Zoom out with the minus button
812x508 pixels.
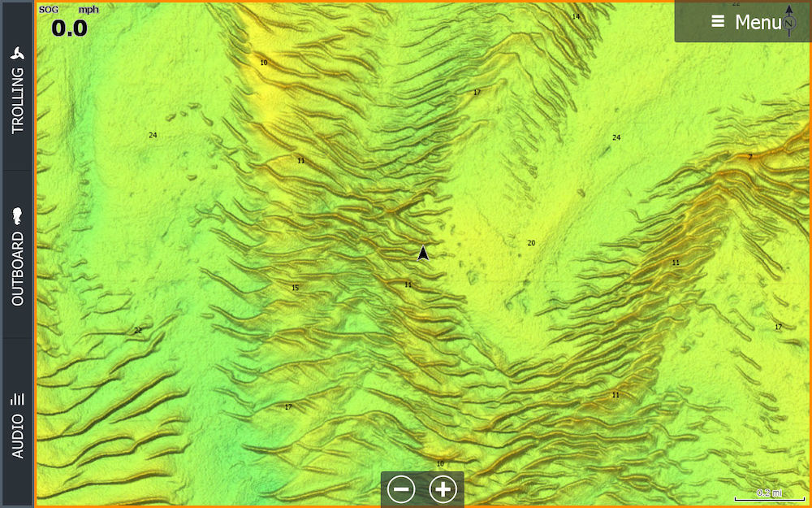pyautogui.click(x=401, y=489)
